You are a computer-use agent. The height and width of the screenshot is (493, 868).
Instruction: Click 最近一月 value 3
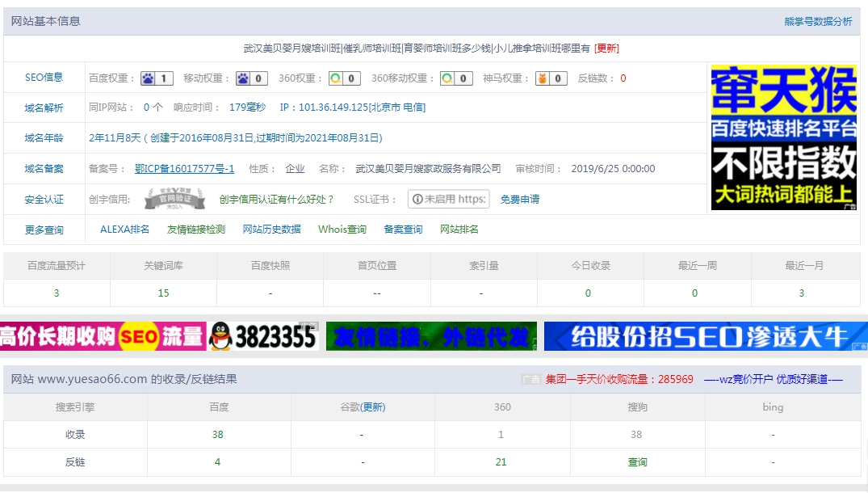(802, 293)
